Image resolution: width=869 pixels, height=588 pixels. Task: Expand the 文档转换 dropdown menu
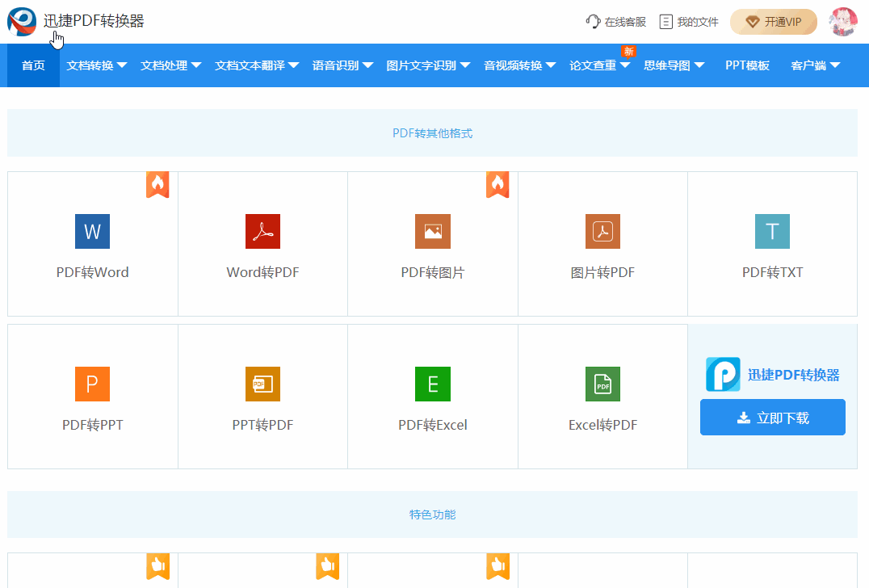click(x=97, y=65)
